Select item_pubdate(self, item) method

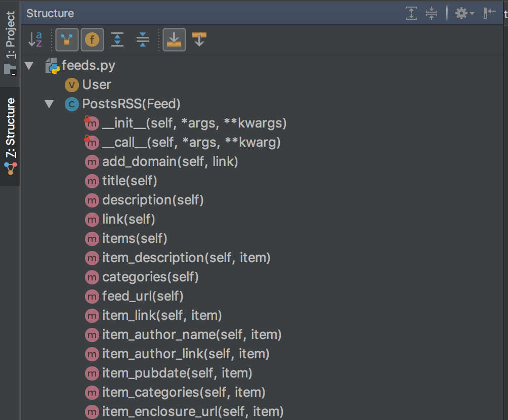(177, 373)
